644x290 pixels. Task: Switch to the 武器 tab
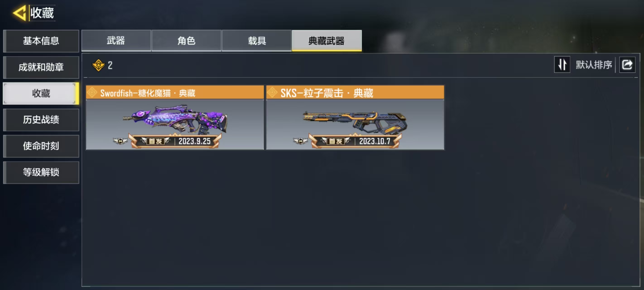tap(116, 41)
